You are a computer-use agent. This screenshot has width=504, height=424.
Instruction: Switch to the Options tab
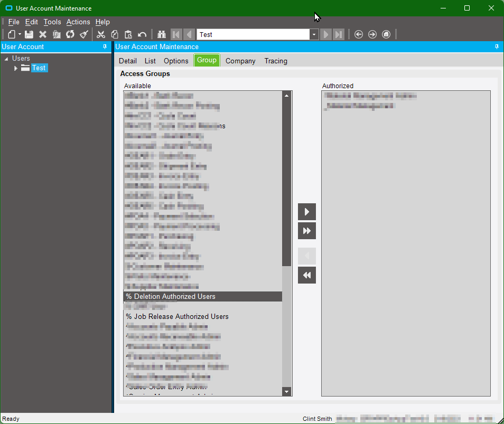[x=176, y=61]
